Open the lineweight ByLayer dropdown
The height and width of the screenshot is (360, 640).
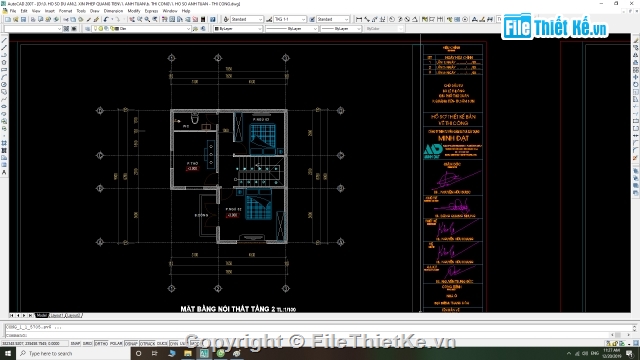[x=341, y=29]
